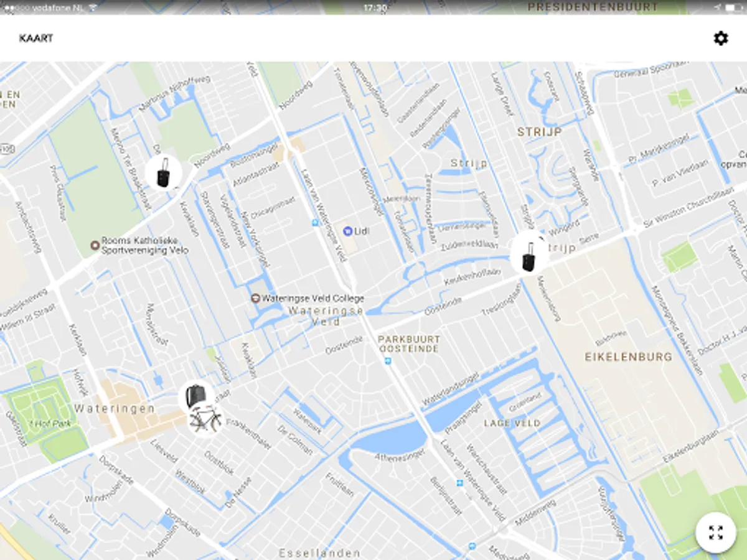The width and height of the screenshot is (747, 560).
Task: Click the EIKELENBURG district label
Action: pyautogui.click(x=629, y=357)
